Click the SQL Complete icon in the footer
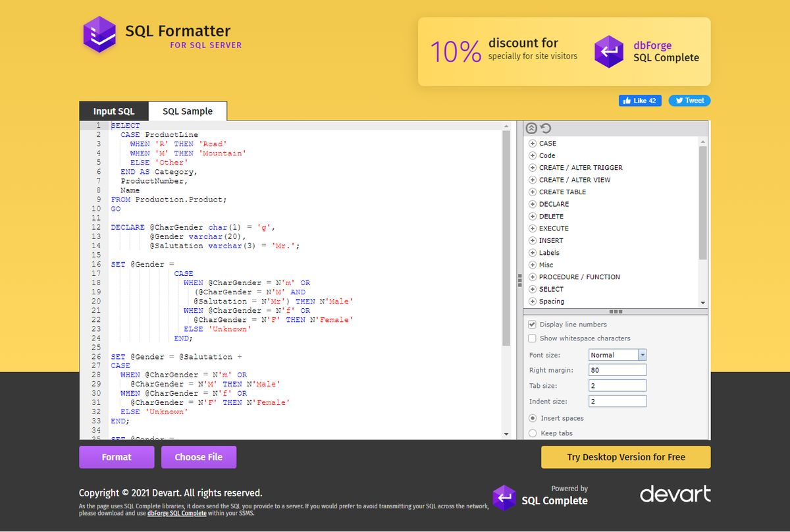Viewport: 790px width, 532px height. click(x=505, y=498)
